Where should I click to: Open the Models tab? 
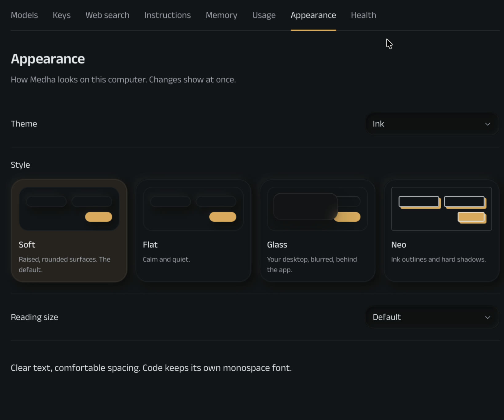coord(24,15)
